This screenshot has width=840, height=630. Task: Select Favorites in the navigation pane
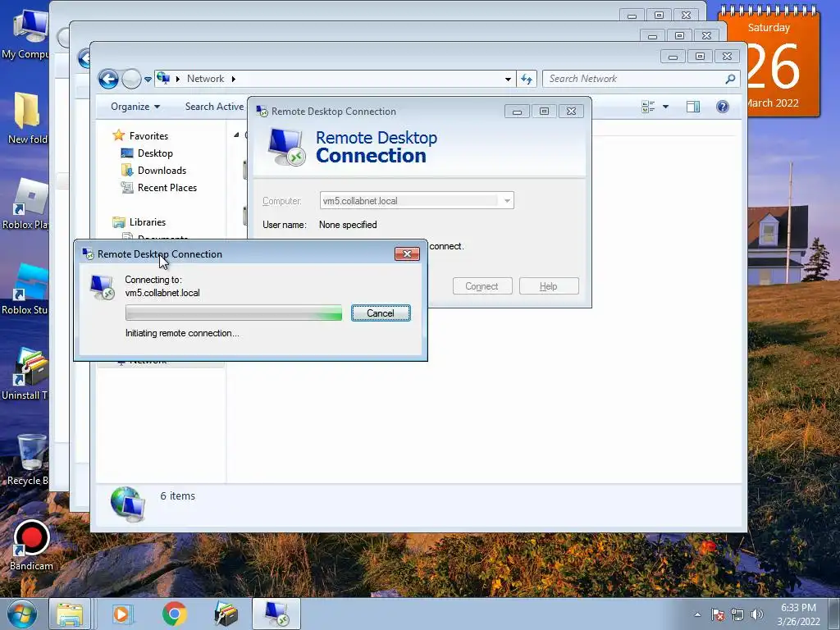148,136
